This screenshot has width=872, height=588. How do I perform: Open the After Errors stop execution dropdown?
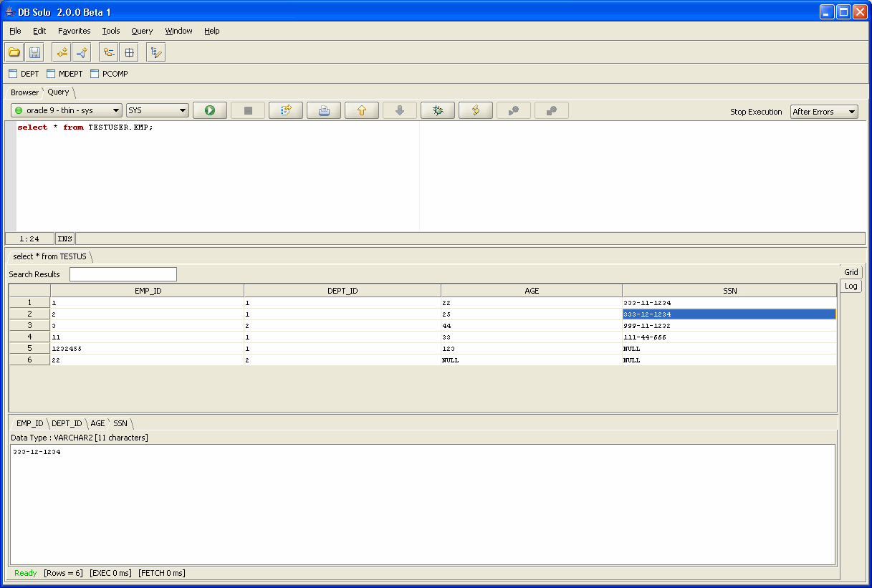tap(824, 112)
